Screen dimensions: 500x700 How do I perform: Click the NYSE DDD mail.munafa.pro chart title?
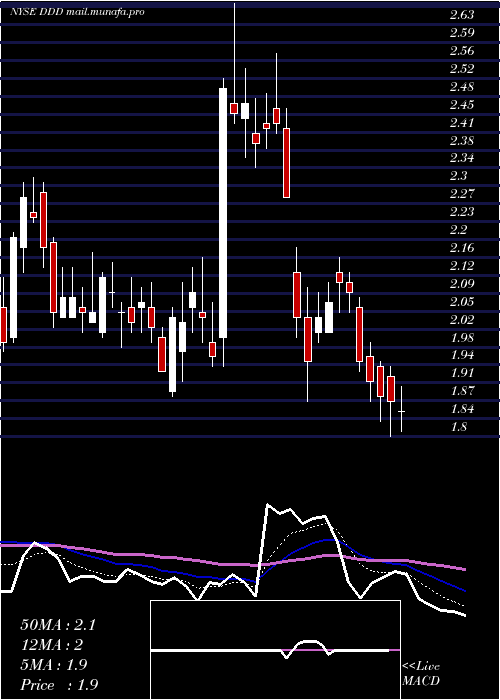click(x=77, y=12)
